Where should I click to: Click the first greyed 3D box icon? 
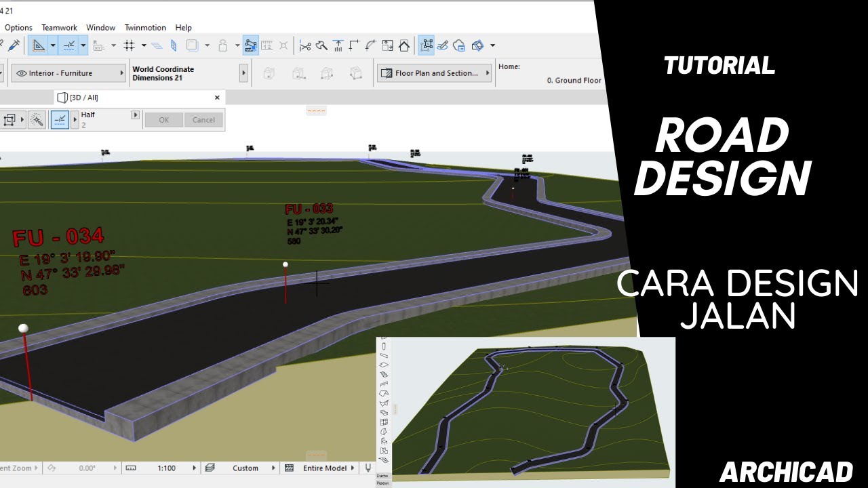269,73
